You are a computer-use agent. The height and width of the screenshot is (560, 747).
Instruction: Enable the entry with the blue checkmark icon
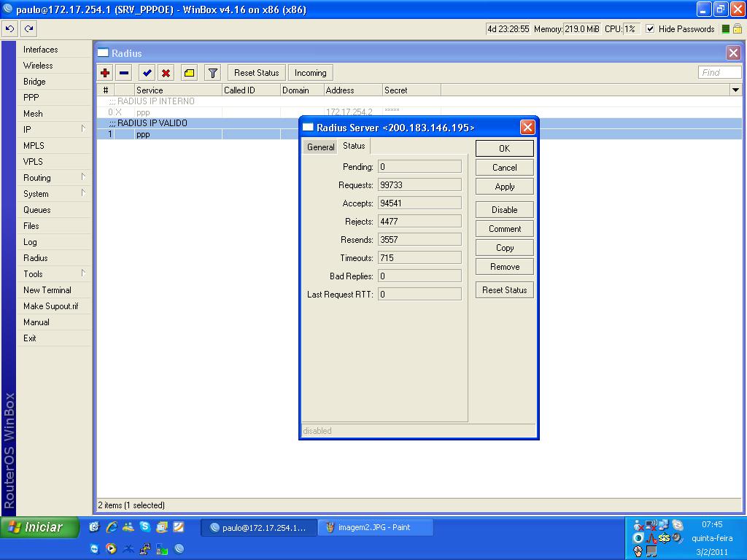pyautogui.click(x=147, y=73)
